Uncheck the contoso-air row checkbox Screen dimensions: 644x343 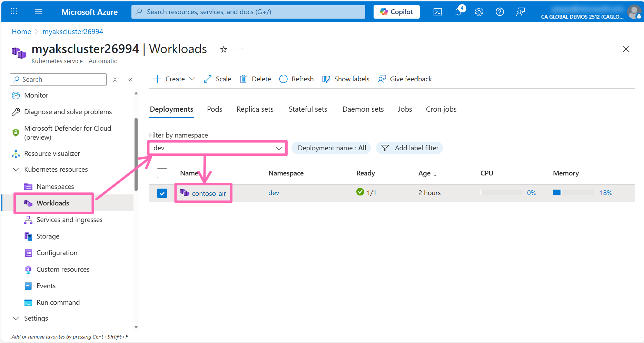coord(162,193)
